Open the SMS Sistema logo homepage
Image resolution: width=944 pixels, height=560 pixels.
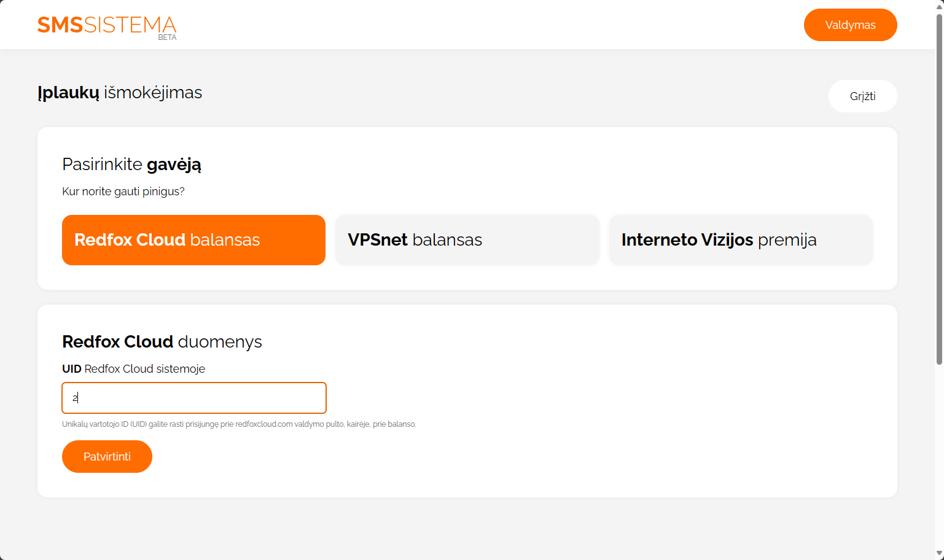tap(107, 26)
